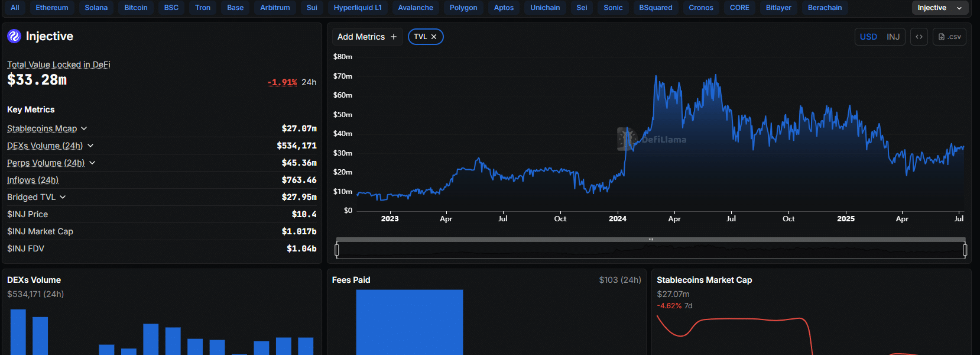
Task: Switch chart denomination to INJ
Action: pyautogui.click(x=893, y=37)
